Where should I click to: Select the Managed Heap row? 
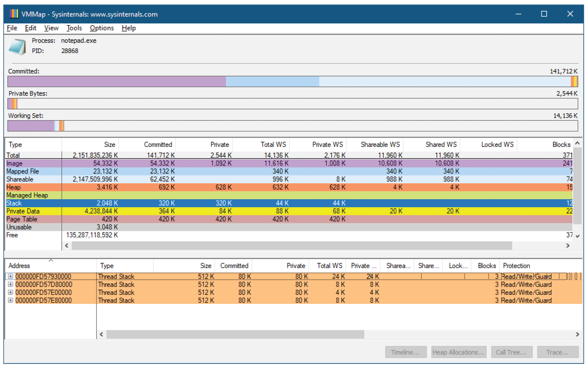point(289,195)
